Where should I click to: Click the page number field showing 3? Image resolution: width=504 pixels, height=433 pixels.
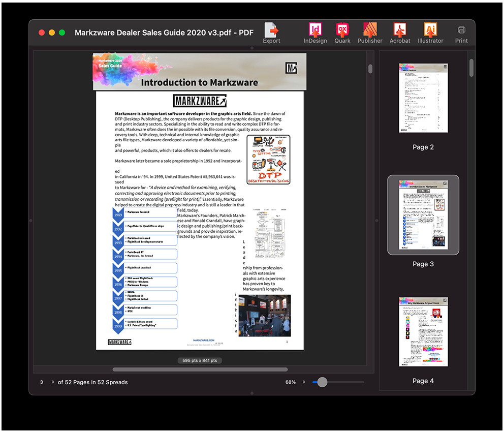42,382
